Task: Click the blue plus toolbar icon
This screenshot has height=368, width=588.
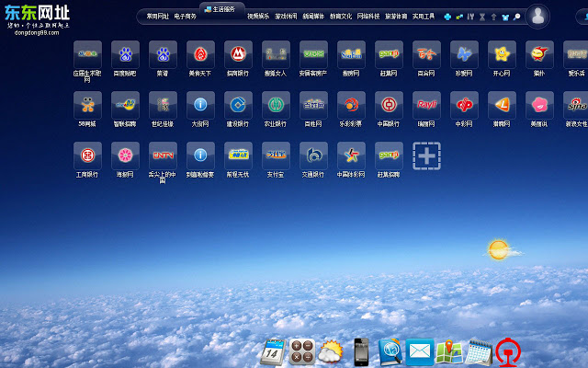Action: tap(447, 17)
